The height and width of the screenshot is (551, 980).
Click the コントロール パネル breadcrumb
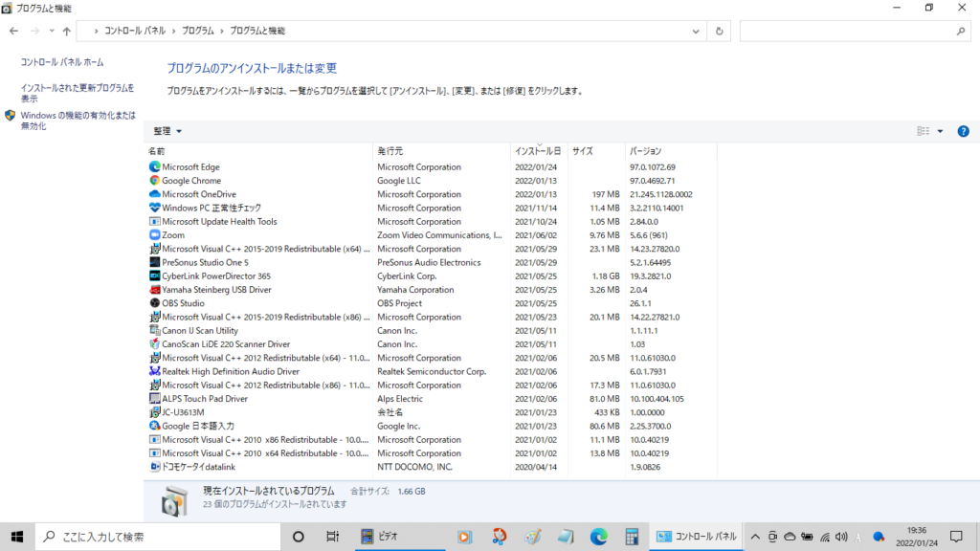[x=135, y=31]
